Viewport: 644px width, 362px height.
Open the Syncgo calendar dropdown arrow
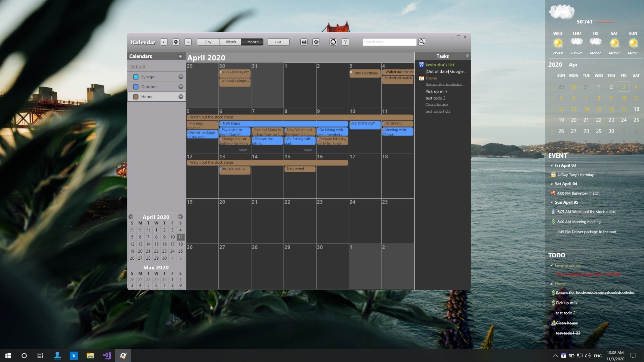[x=181, y=76]
